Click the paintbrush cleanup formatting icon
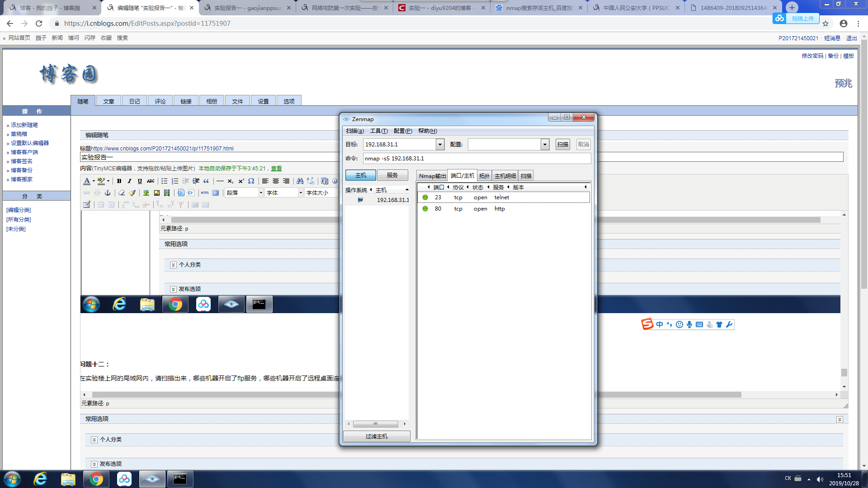The height and width of the screenshot is (488, 868). pyautogui.click(x=132, y=193)
